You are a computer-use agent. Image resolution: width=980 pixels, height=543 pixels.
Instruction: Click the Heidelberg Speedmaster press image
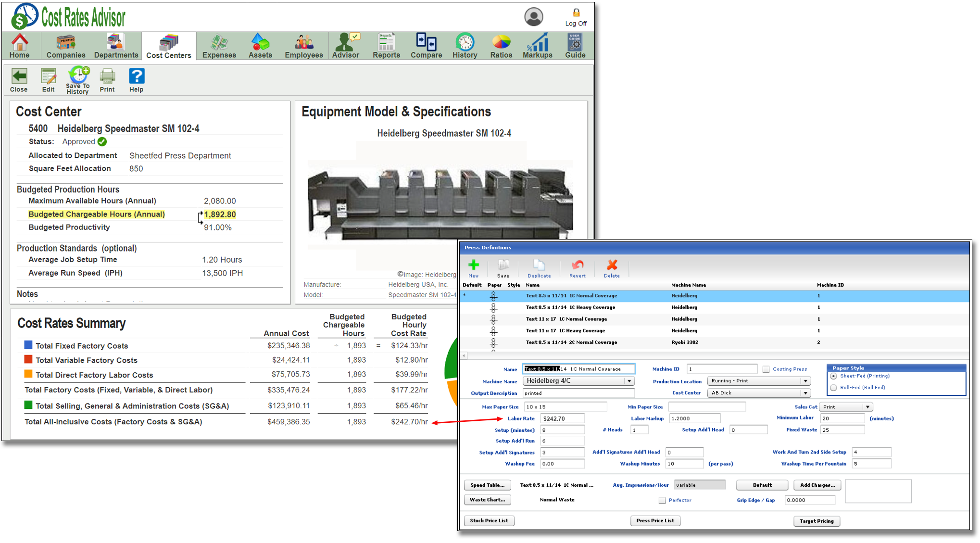(x=440, y=204)
